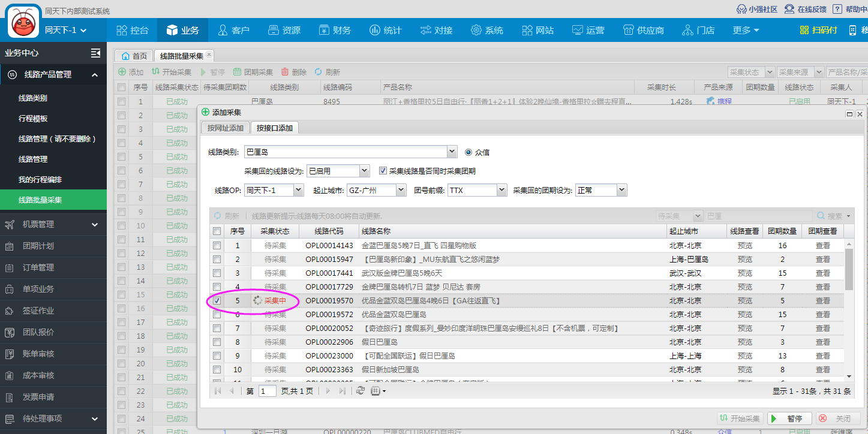Expand the 起止城市 dropdown showing GZ-广州
The width and height of the screenshot is (868, 434).
(x=401, y=190)
